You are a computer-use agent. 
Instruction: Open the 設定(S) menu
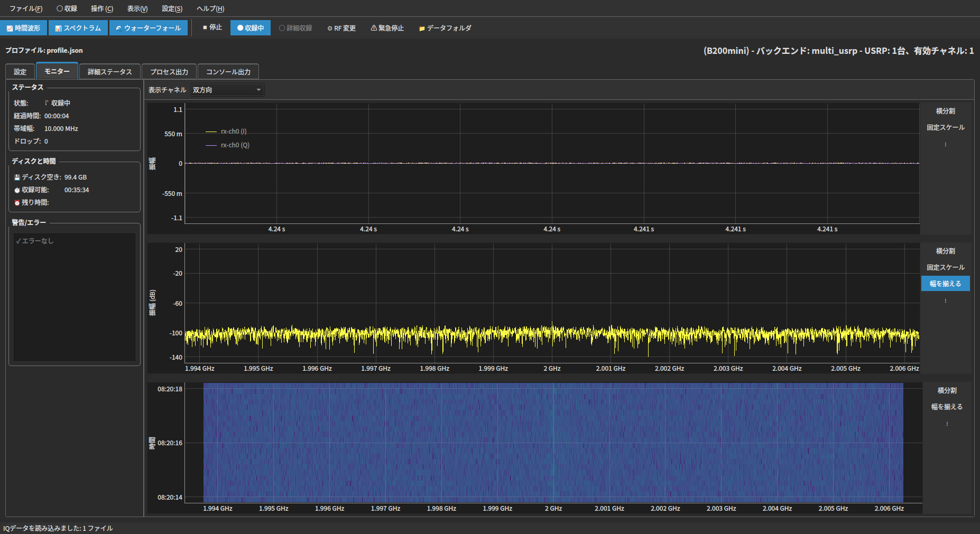[x=172, y=8]
